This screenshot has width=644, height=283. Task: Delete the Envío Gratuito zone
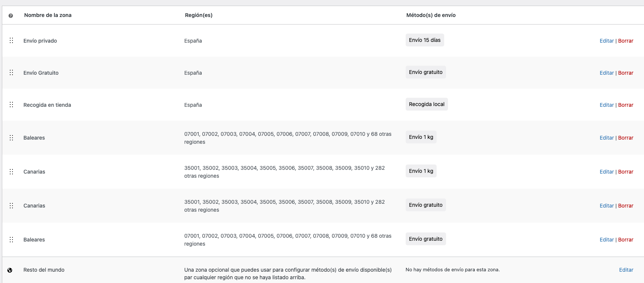625,73
